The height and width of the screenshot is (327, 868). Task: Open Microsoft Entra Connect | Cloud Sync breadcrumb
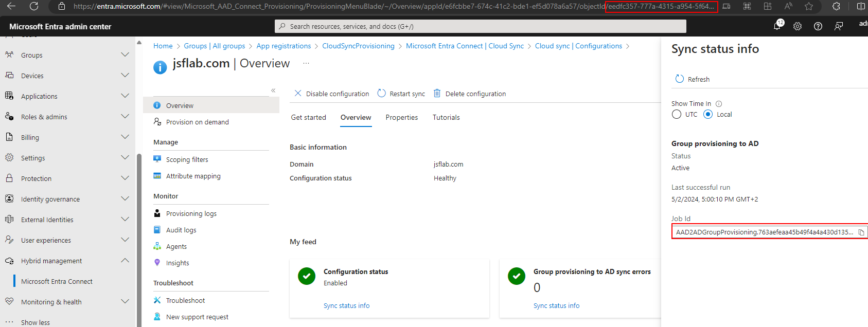[x=465, y=46]
